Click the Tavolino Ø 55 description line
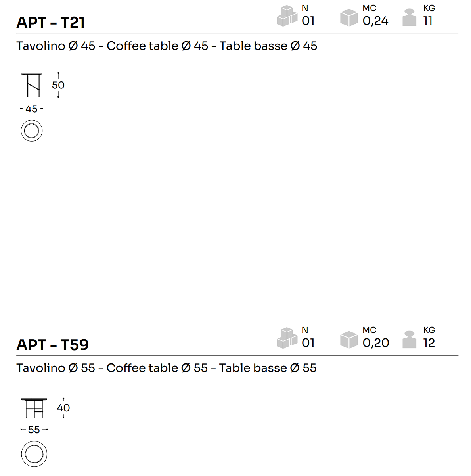Screen dimensions: 471x476 click(x=167, y=368)
